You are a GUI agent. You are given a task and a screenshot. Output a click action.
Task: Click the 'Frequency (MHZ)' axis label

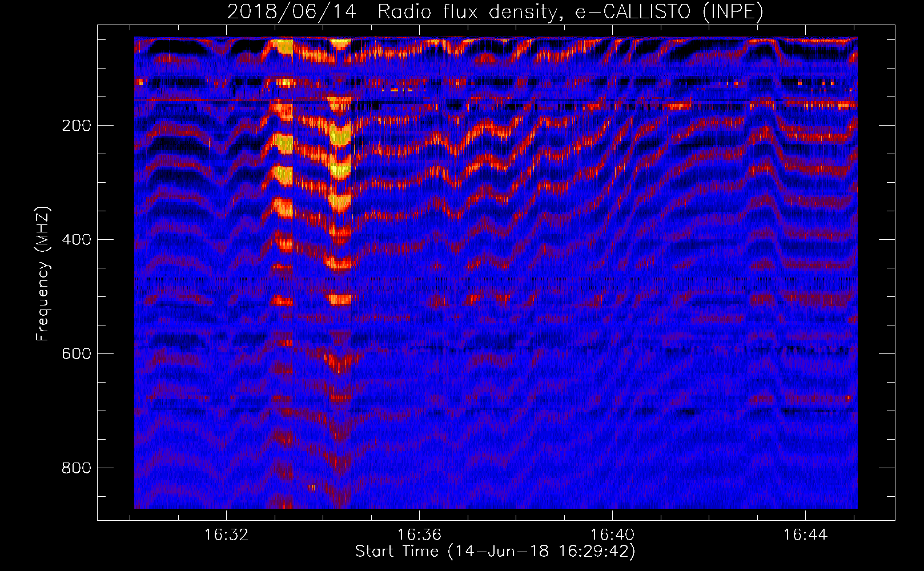(x=43, y=274)
